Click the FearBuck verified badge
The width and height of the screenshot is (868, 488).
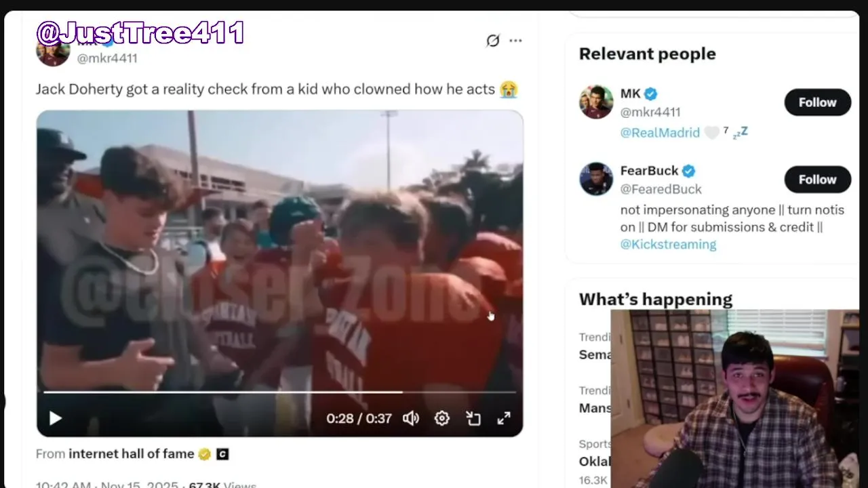click(688, 171)
